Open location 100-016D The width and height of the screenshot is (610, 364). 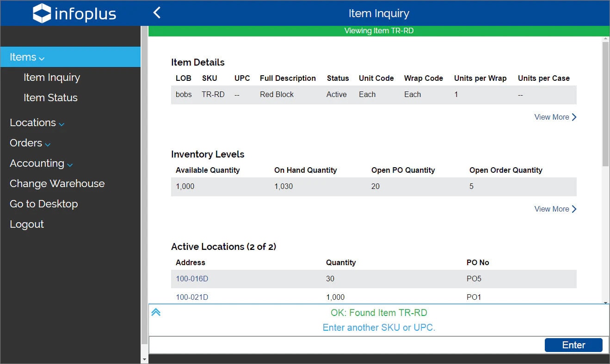191,279
